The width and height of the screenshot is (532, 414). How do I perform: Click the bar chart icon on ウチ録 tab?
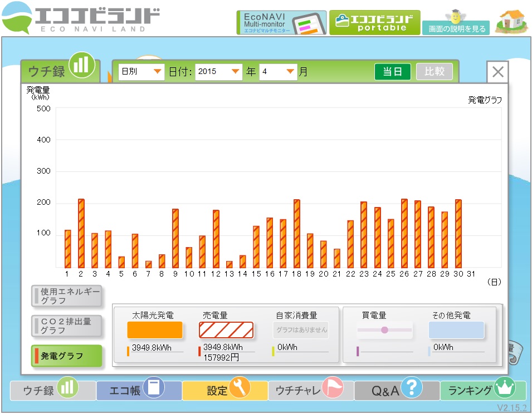click(81, 65)
